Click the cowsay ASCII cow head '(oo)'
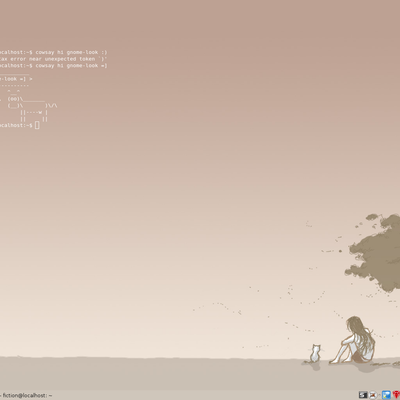Screen dimensions: 400x400 click(x=13, y=99)
